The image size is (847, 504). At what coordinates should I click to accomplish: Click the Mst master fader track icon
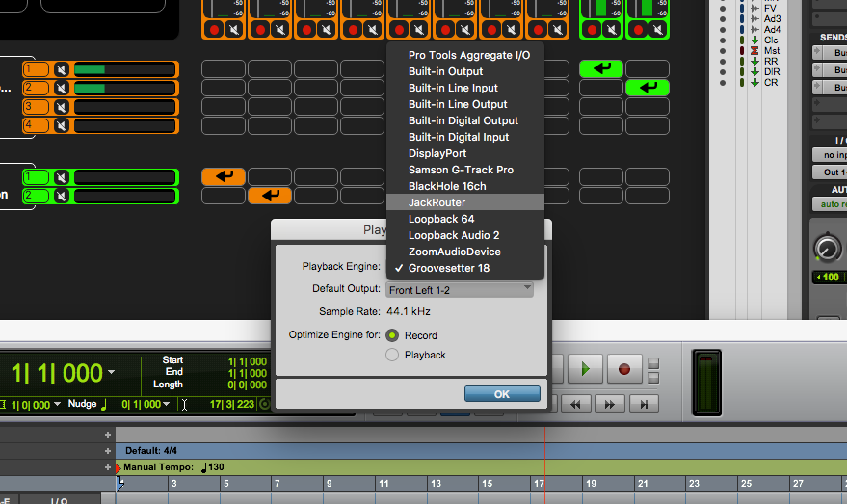tap(754, 51)
